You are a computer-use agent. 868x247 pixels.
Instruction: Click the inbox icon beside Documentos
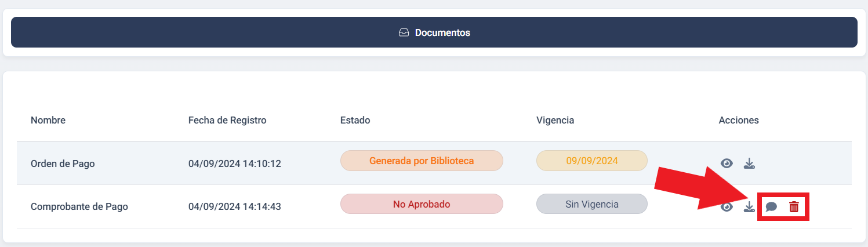404,32
